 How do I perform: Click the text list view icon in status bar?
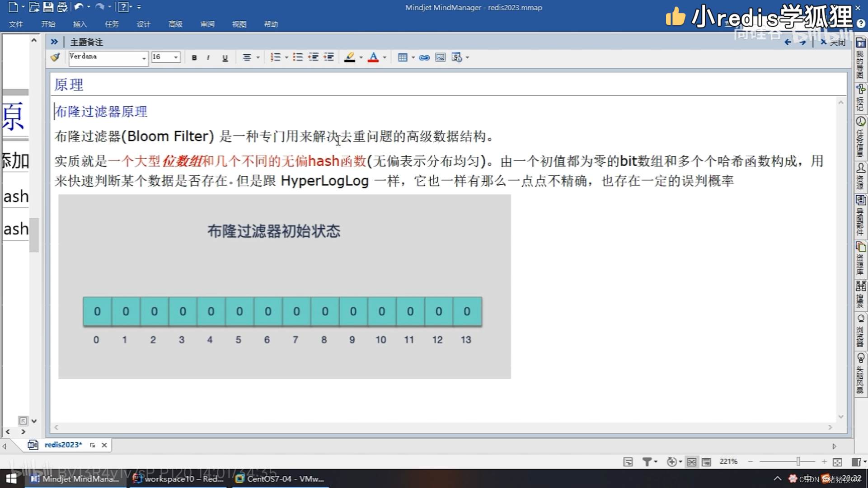point(707,462)
